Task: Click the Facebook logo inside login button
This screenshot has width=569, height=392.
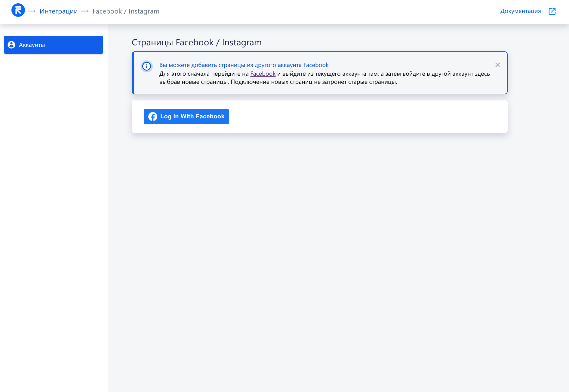Action: [x=153, y=117]
